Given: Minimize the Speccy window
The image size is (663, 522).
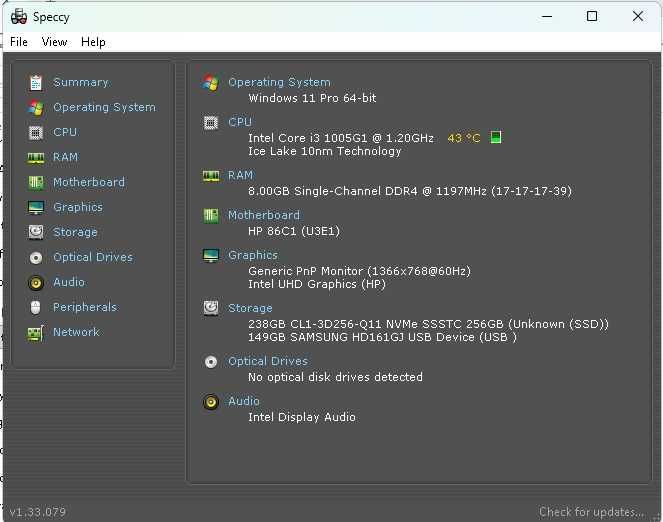Looking at the screenshot, I should tap(547, 16).
